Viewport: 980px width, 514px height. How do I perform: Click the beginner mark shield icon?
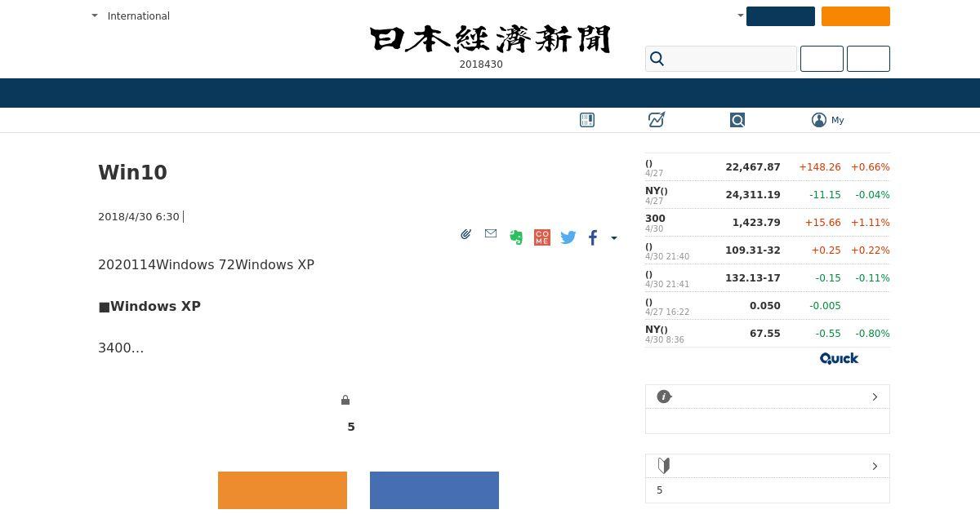(664, 466)
